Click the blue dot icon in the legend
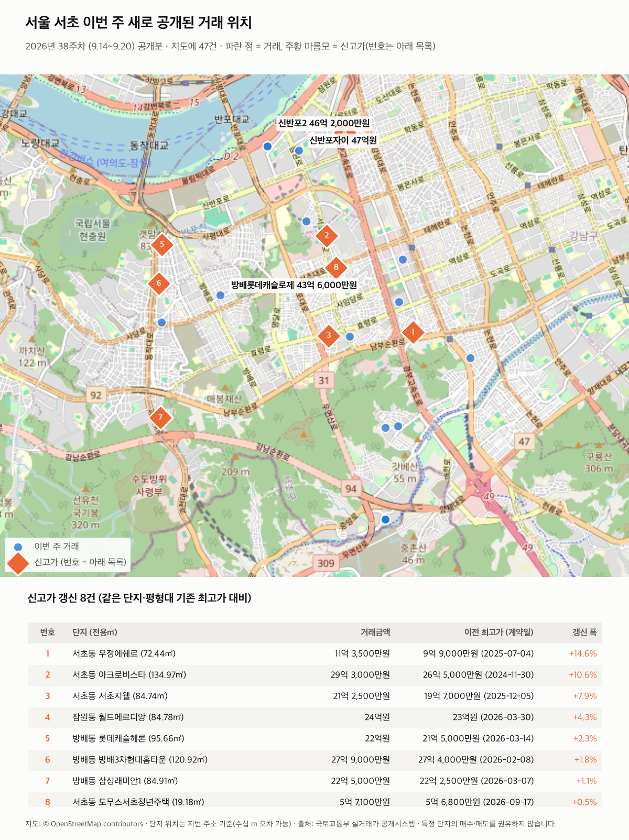 18,547
